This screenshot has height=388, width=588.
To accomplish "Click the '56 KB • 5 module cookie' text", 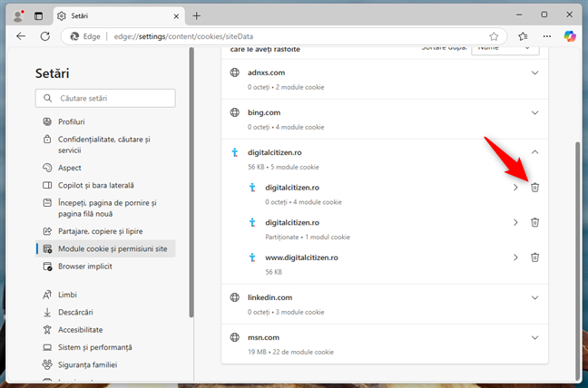I will click(283, 167).
